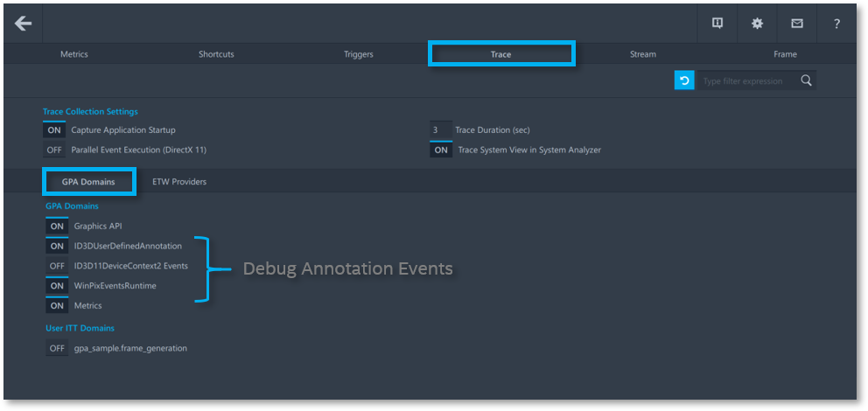Click the GPA Domains section heading
Viewport: 868px width, 411px height.
coord(72,205)
